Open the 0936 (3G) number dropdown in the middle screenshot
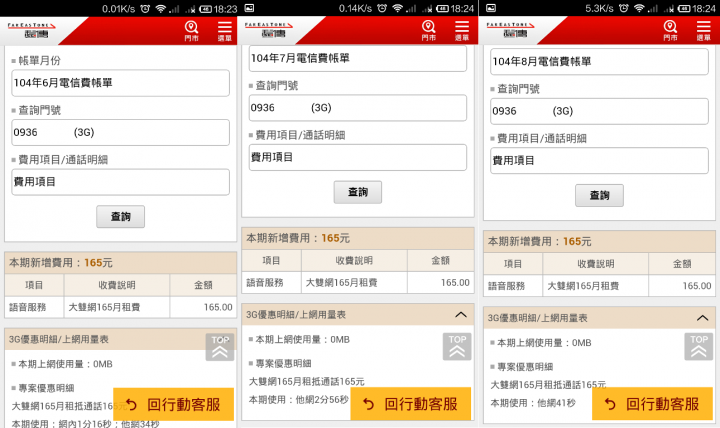This screenshot has width=720, height=428. [x=358, y=108]
